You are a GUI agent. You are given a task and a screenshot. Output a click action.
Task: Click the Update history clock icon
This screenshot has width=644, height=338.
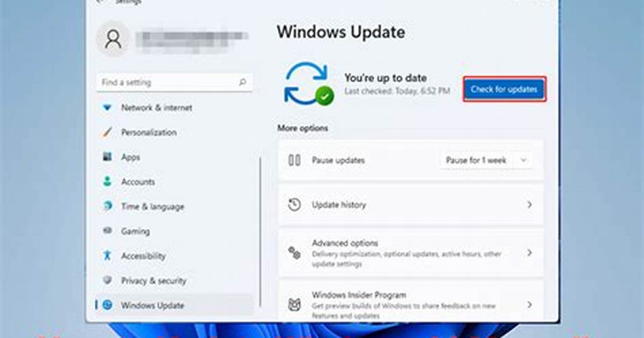tap(295, 205)
